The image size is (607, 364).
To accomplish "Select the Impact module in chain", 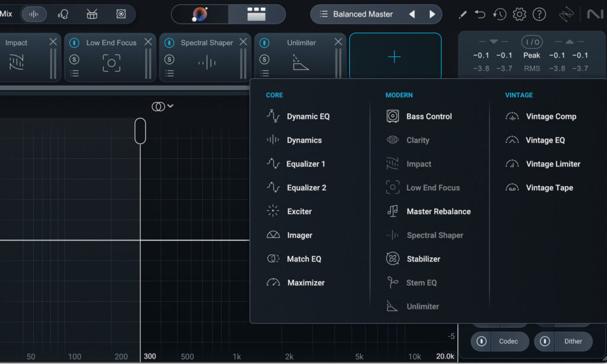I will [x=16, y=62].
